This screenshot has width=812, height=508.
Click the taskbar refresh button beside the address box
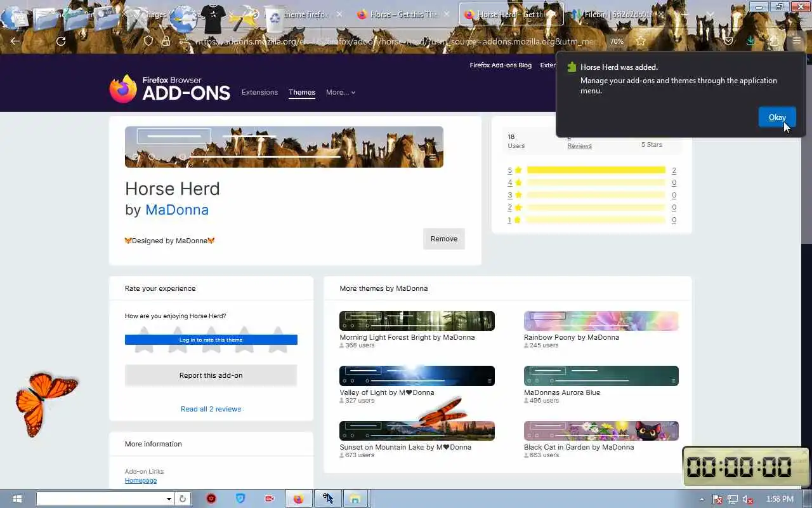tap(183, 499)
